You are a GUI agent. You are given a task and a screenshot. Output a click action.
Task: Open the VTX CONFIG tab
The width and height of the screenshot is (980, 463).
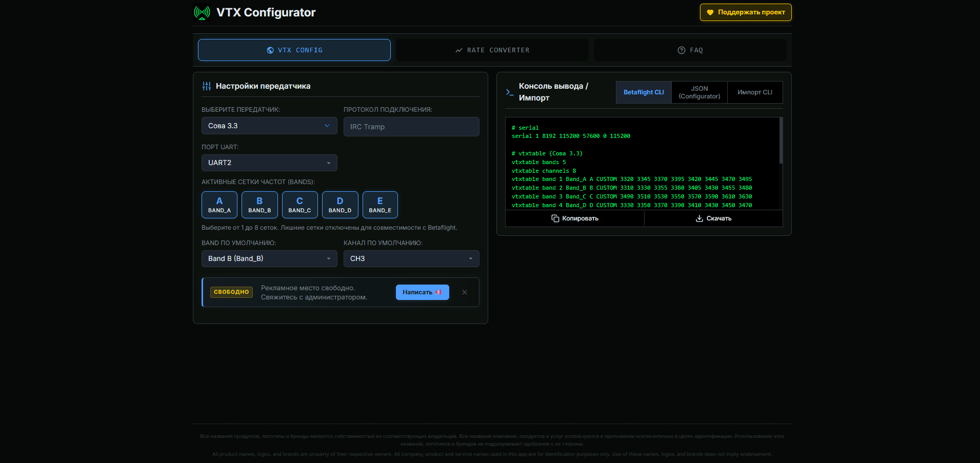pos(294,50)
